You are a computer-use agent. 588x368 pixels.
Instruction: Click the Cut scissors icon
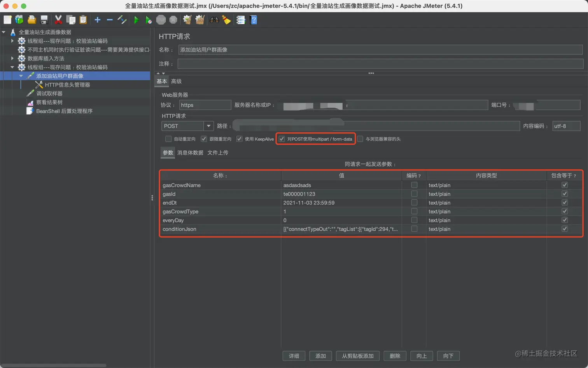coord(58,19)
